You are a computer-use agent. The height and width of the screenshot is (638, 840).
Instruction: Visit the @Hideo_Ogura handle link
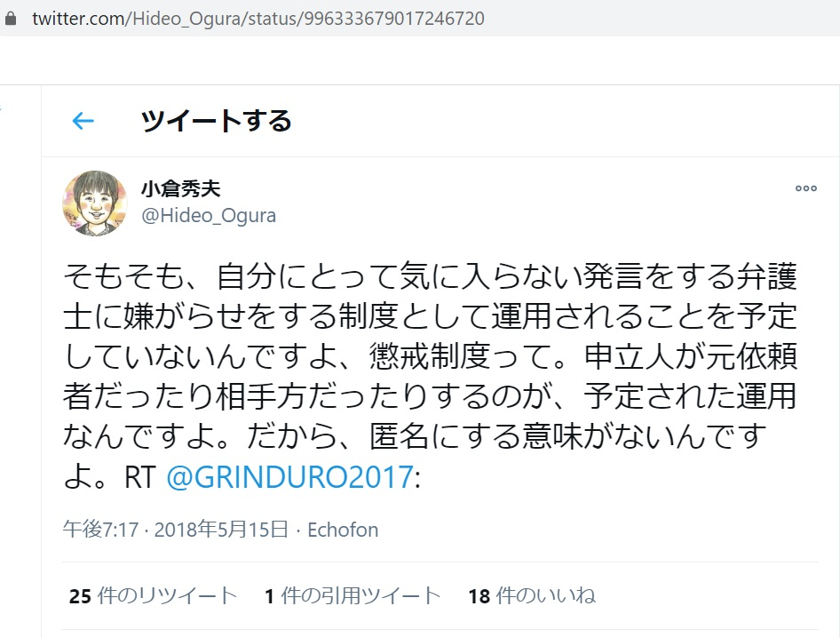pyautogui.click(x=209, y=216)
